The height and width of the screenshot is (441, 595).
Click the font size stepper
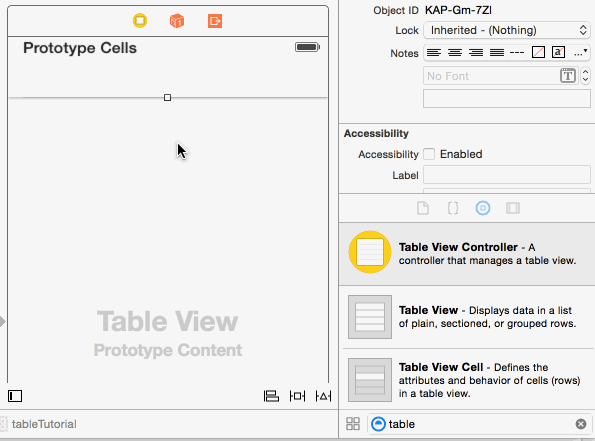pos(586,76)
